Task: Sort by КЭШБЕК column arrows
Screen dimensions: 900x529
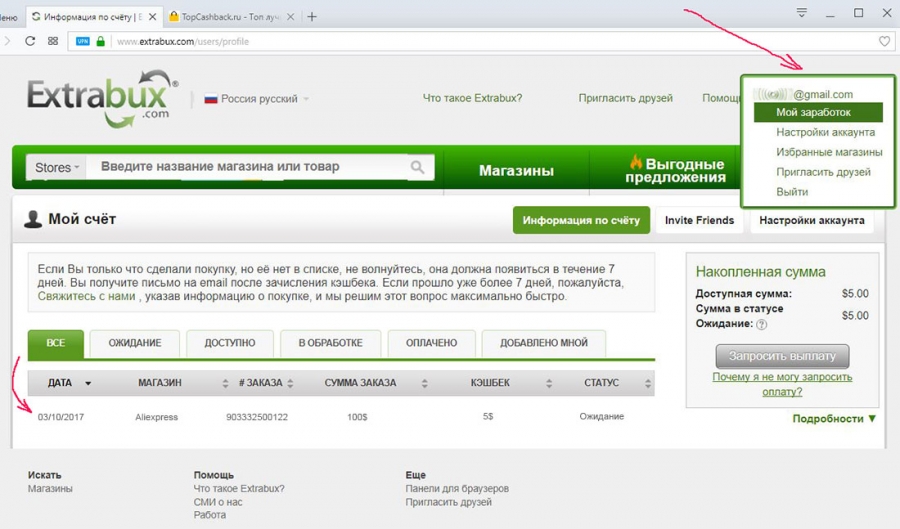Action: tap(549, 383)
